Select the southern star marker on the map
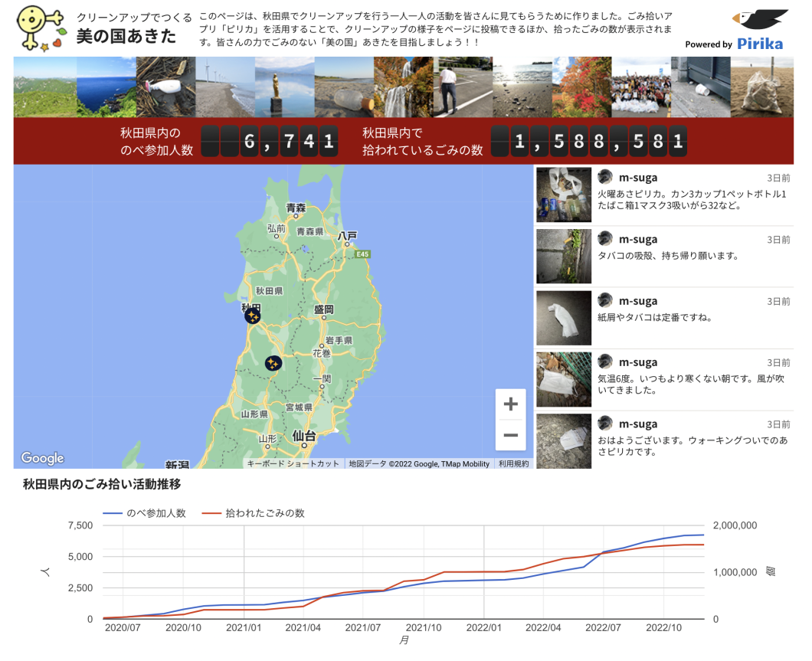This screenshot has width=812, height=661. click(273, 363)
